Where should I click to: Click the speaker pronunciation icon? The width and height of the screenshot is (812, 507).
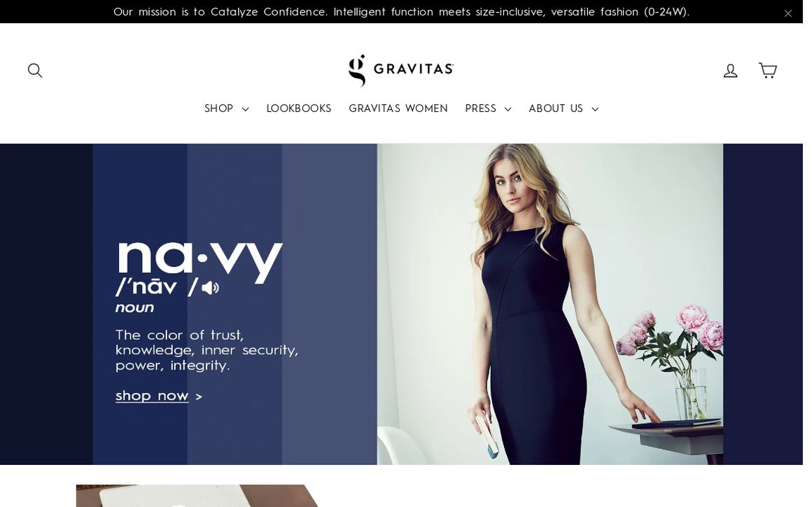coord(210,287)
